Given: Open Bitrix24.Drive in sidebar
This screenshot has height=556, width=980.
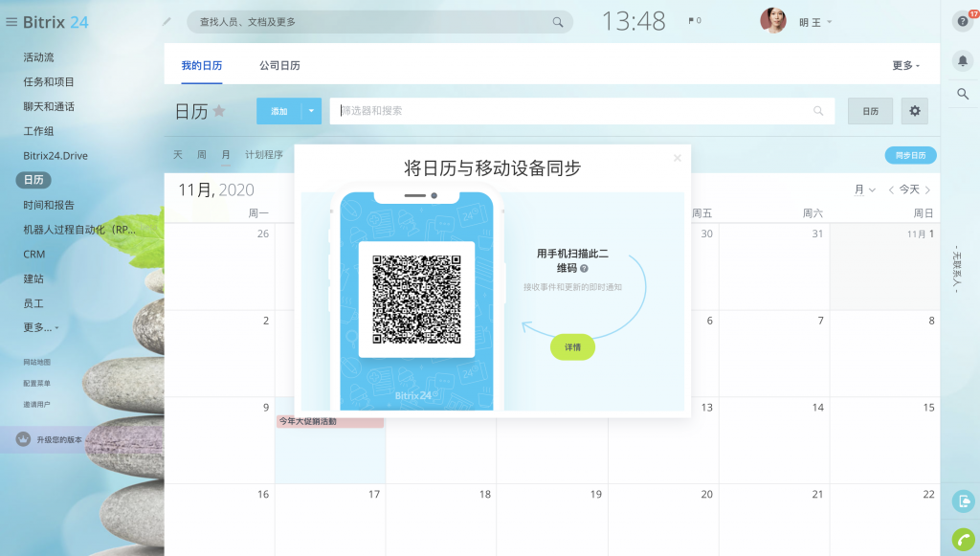Looking at the screenshot, I should coord(55,156).
